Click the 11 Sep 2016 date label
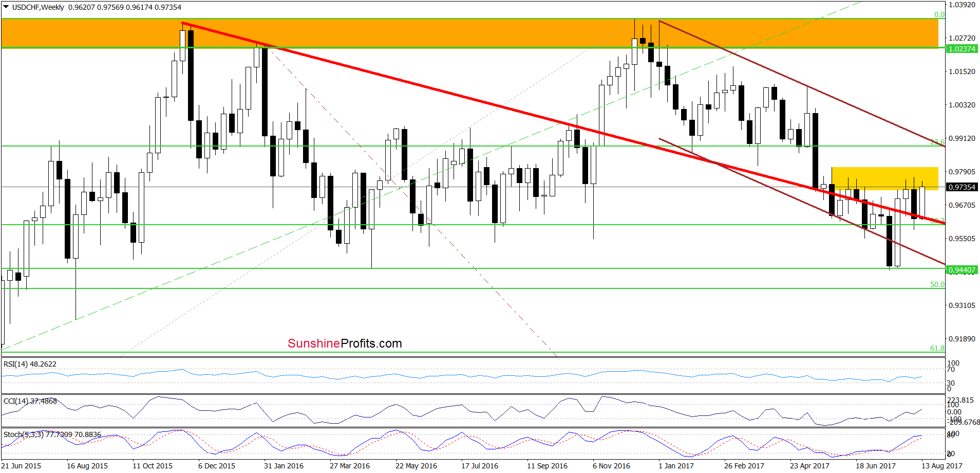 [x=547, y=466]
